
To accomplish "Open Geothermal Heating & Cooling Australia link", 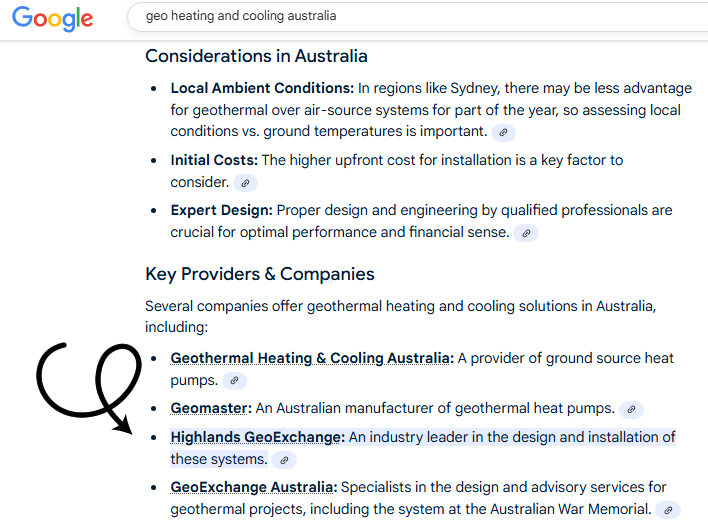I will point(311,358).
